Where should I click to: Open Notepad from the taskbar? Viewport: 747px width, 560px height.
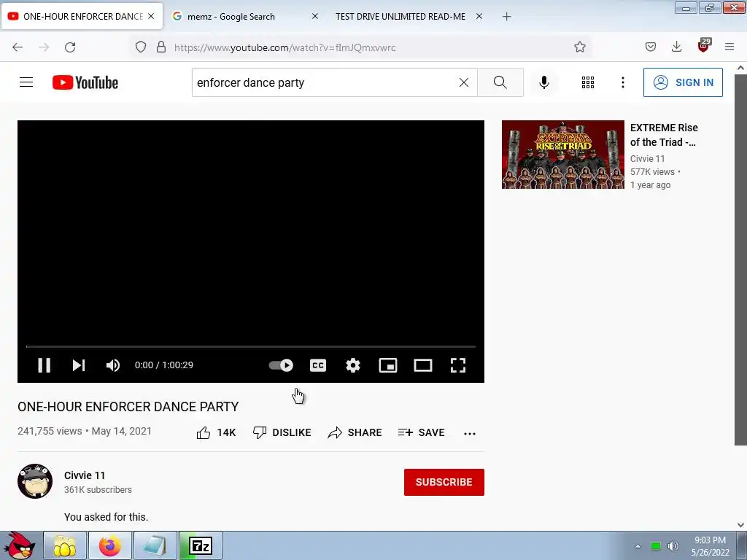coord(155,545)
